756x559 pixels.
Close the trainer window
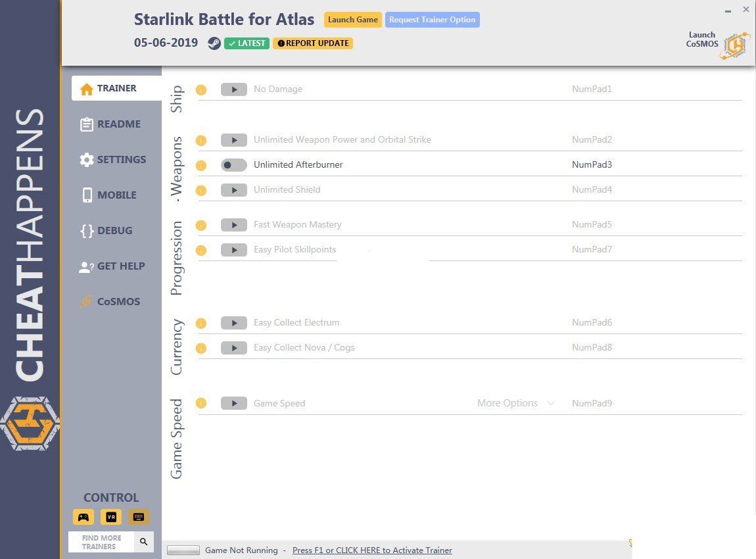point(746,9)
